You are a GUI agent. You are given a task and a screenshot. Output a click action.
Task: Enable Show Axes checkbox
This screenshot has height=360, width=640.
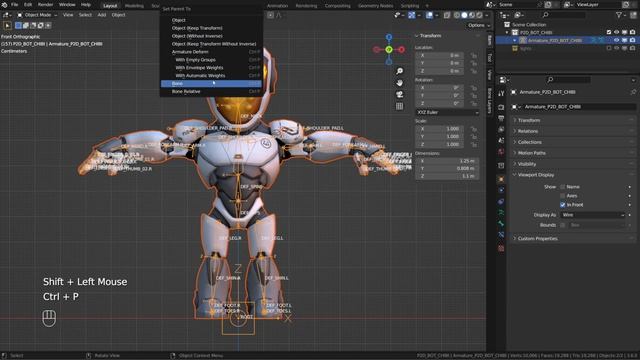click(x=562, y=196)
